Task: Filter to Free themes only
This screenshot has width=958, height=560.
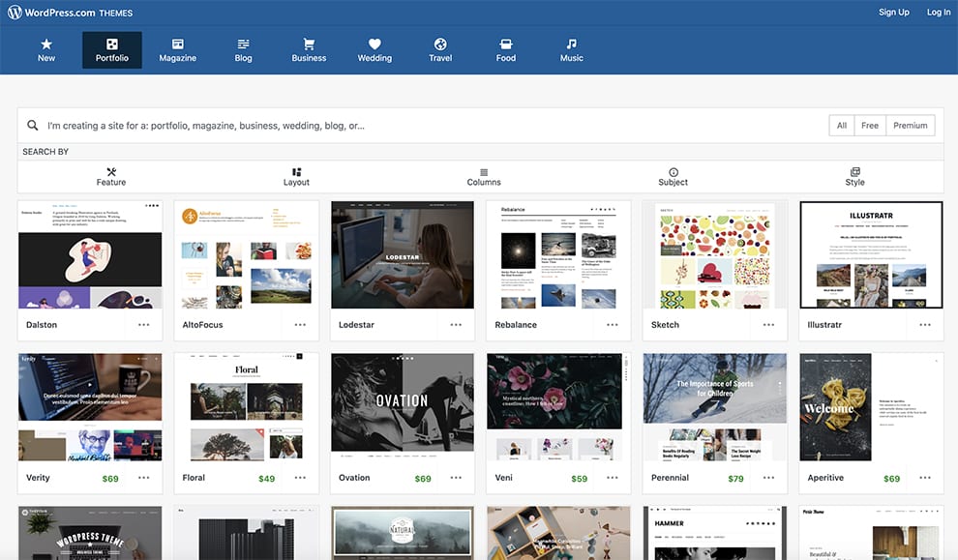Action: tap(870, 125)
